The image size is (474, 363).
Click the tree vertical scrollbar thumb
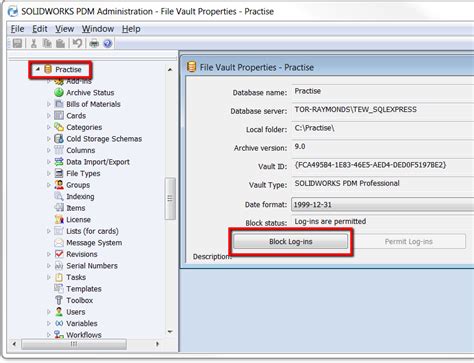click(170, 198)
